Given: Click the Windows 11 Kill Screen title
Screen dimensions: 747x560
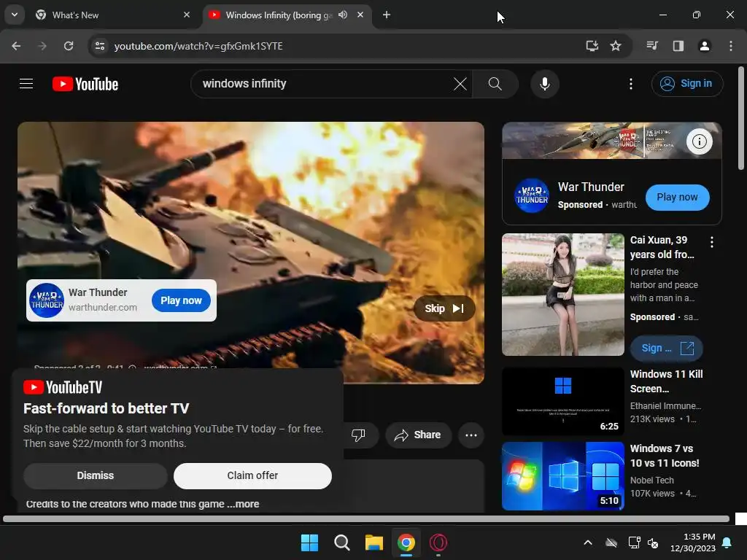Looking at the screenshot, I should click(x=667, y=381).
